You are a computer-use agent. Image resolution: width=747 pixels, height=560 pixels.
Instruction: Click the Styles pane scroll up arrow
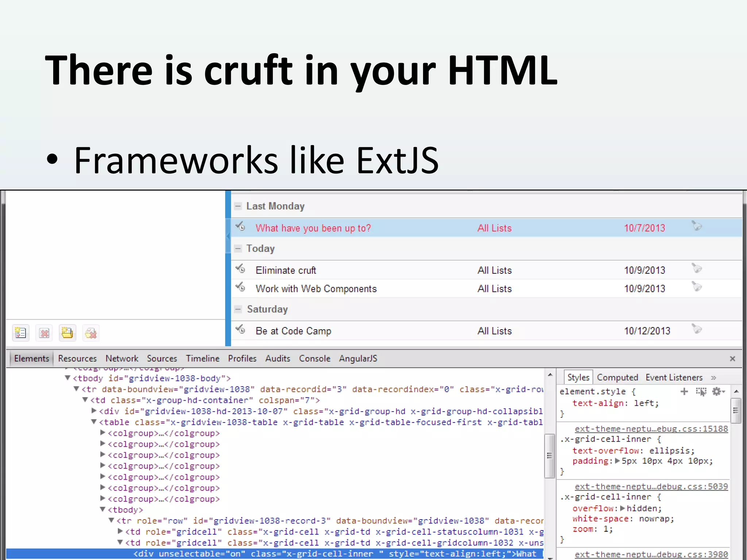736,391
